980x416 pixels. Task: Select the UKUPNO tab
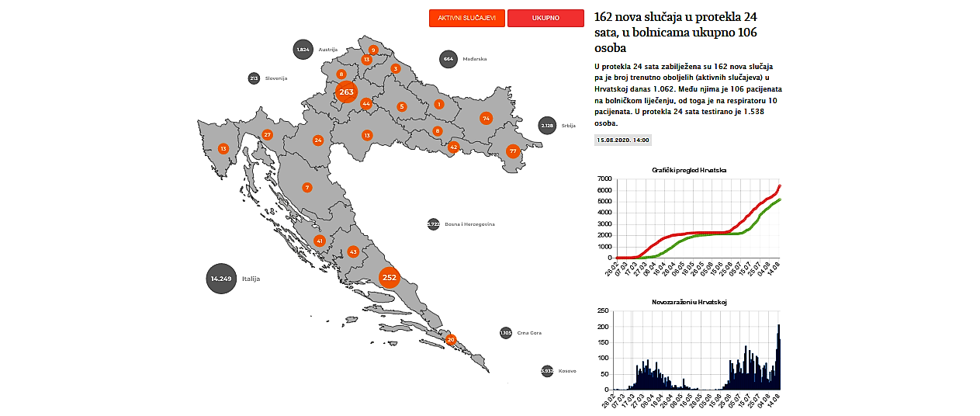click(x=545, y=18)
